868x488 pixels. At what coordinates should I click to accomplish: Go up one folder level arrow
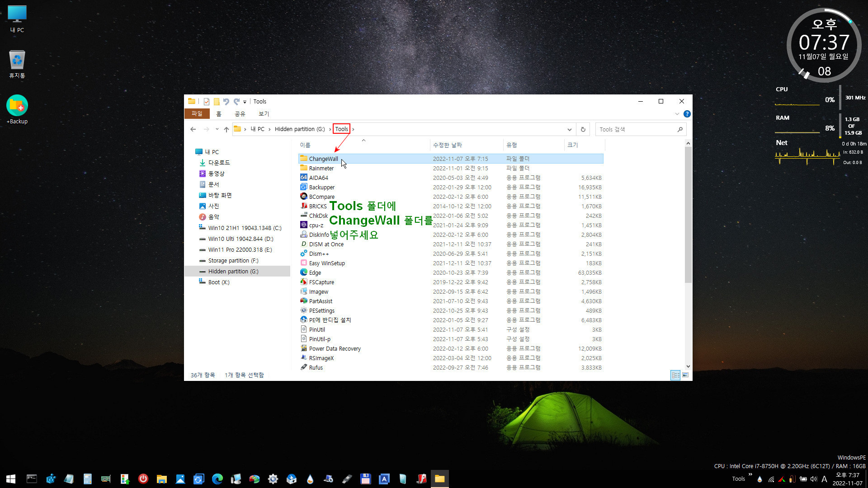(x=226, y=129)
